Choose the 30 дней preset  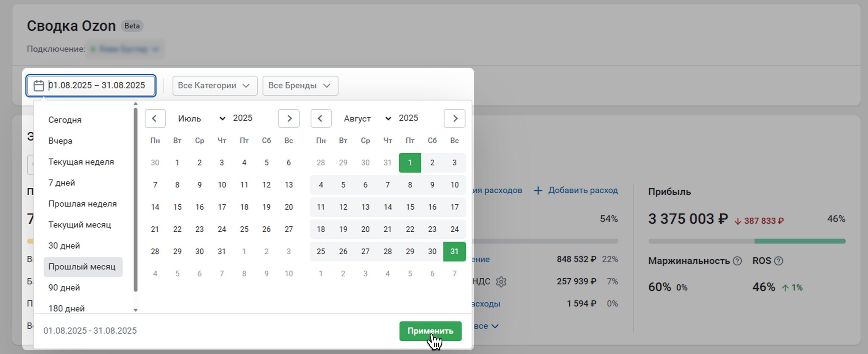click(x=64, y=246)
